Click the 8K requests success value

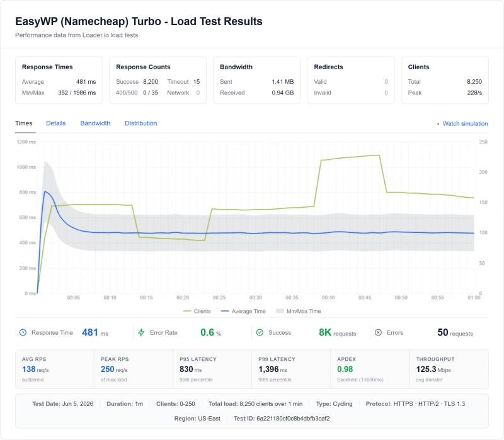[x=337, y=332]
